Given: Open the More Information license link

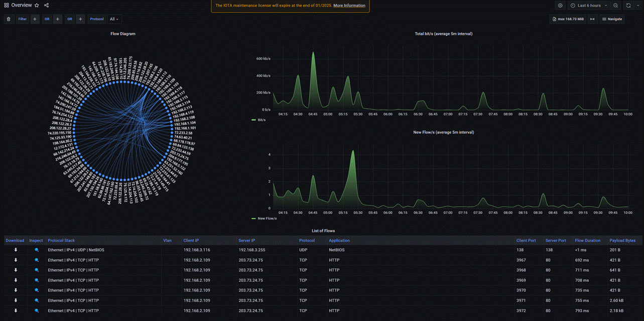Looking at the screenshot, I should coord(349,6).
